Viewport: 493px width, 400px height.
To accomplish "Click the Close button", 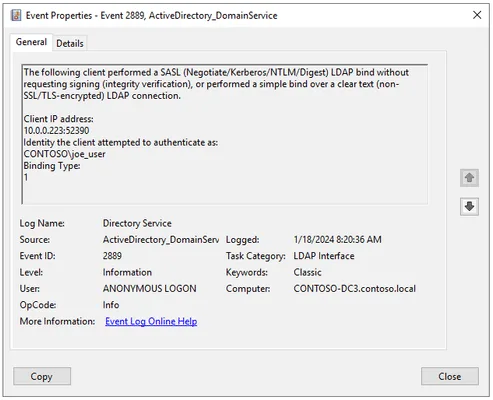I will coord(450,376).
